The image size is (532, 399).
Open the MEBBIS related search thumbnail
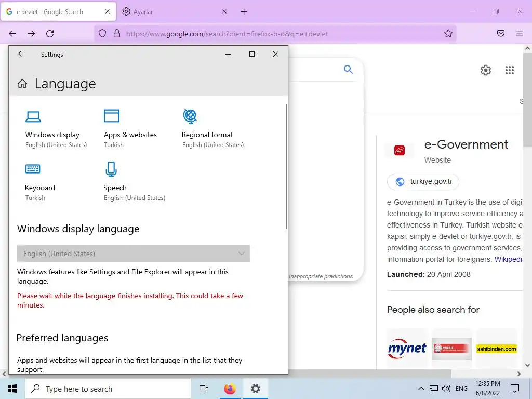click(x=451, y=349)
